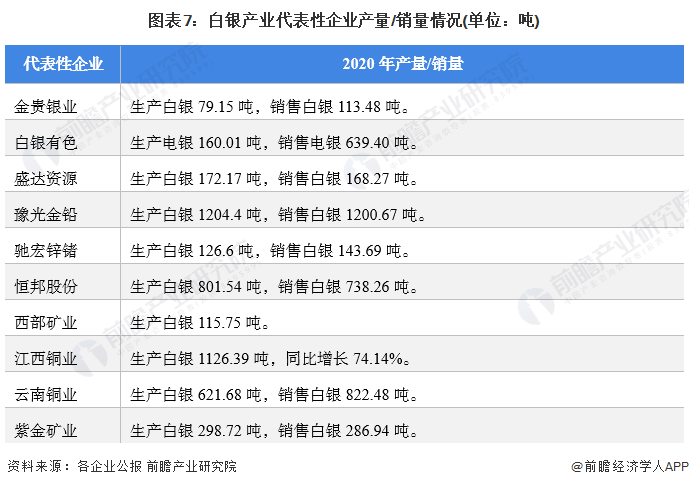The height and width of the screenshot is (487, 689).
Task: Click the 江西铜业 row label
Action: click(x=48, y=358)
